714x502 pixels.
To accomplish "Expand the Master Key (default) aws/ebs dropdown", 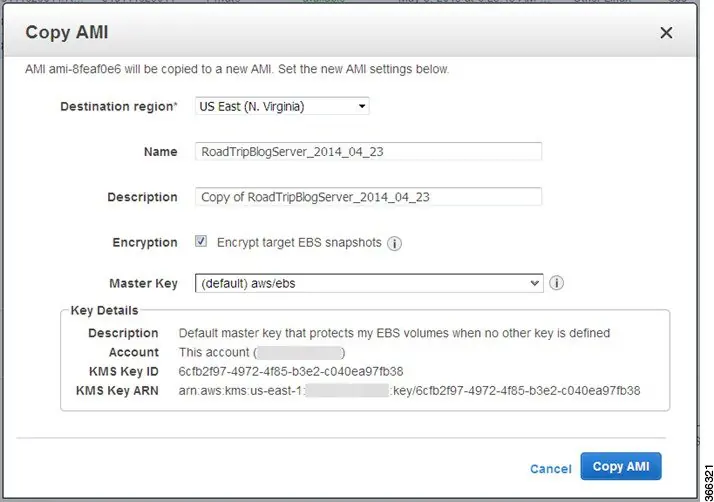I will (x=369, y=283).
